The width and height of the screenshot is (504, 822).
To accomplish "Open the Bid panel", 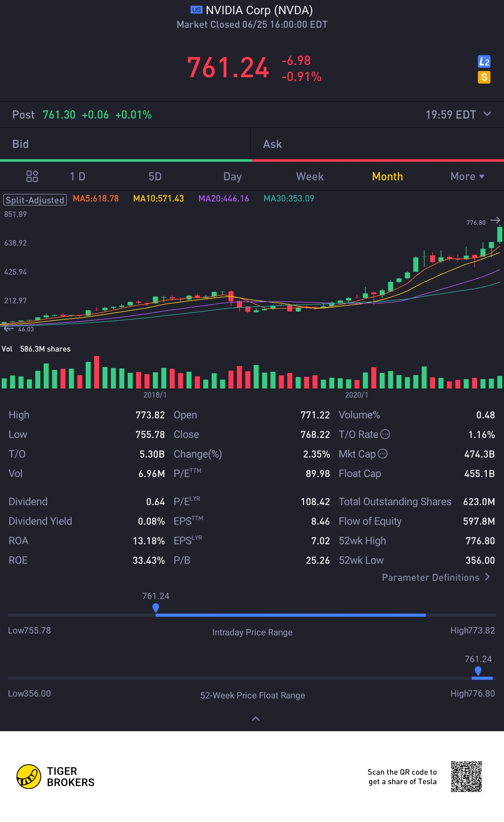I will 125,144.
